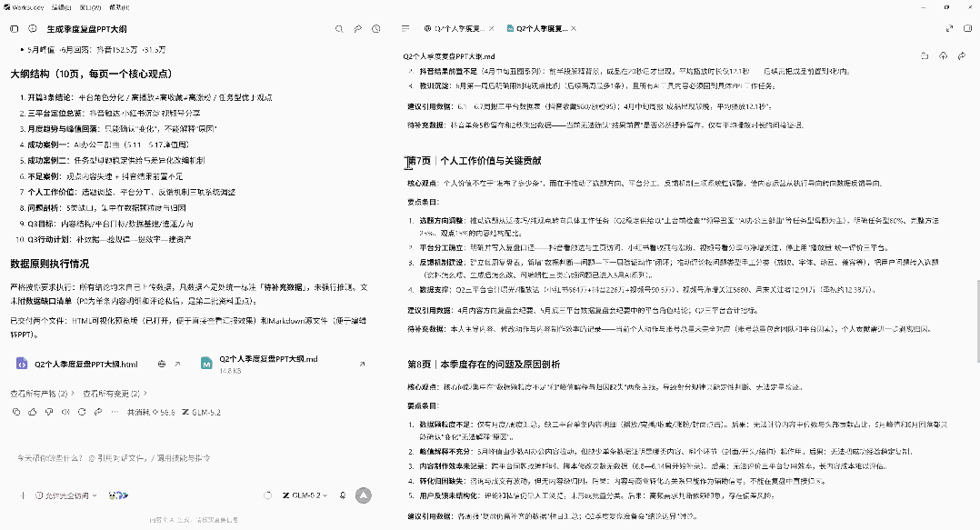Viewport: 980px width, 530px height.
Task: Click the 数据原则执行情况 heading
Action: click(49, 264)
